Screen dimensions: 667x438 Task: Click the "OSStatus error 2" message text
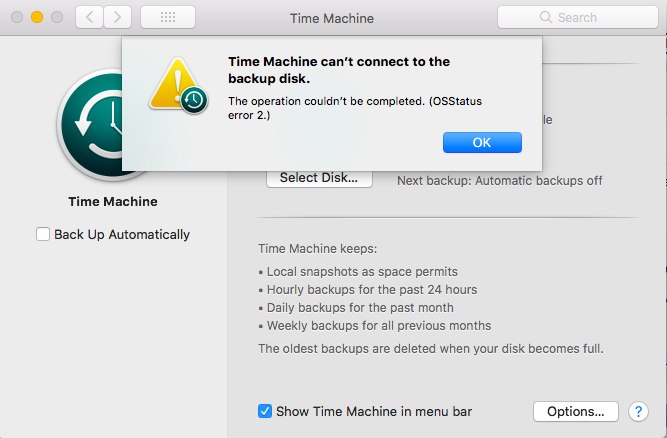point(355,108)
